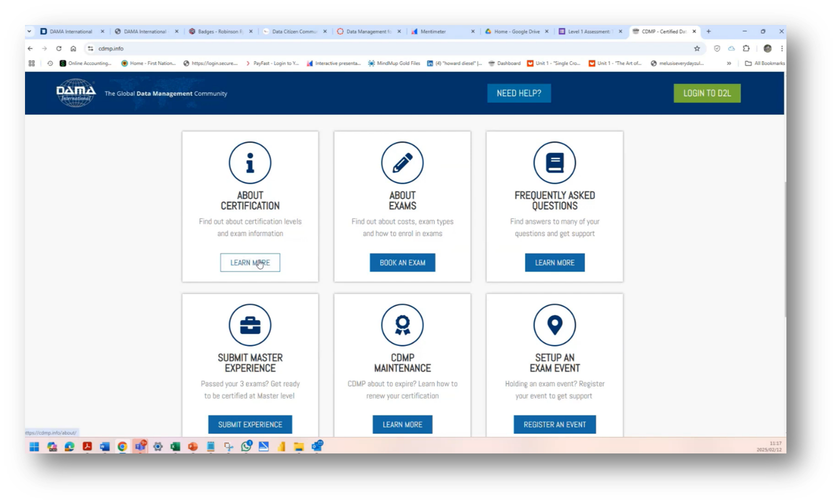Click the REGISTER AN EVENT button
The height and width of the screenshot is (504, 837).
(x=555, y=424)
